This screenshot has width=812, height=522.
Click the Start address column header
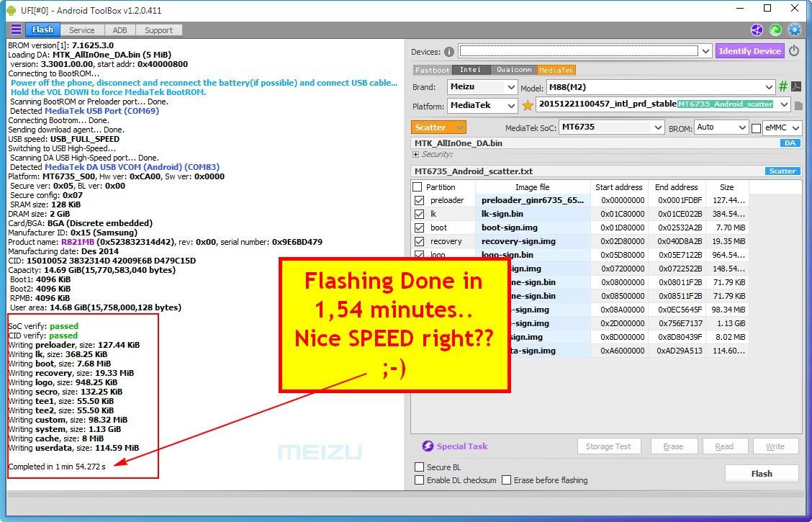click(x=618, y=187)
